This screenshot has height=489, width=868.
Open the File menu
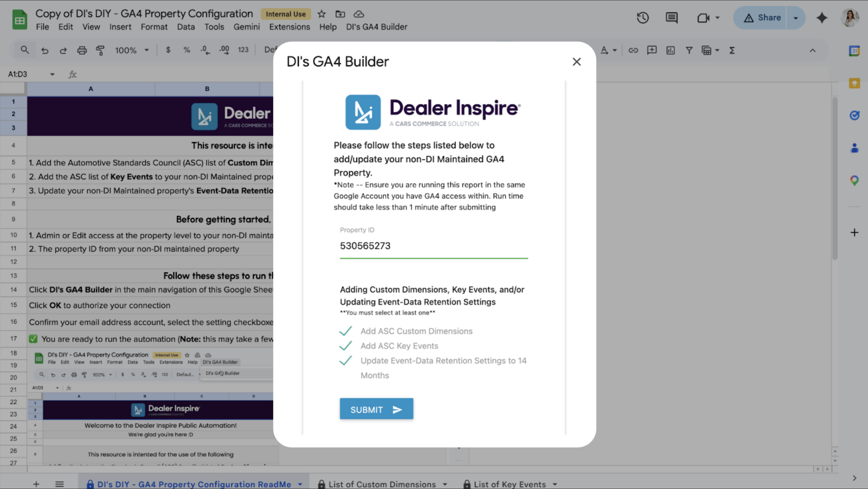click(42, 27)
